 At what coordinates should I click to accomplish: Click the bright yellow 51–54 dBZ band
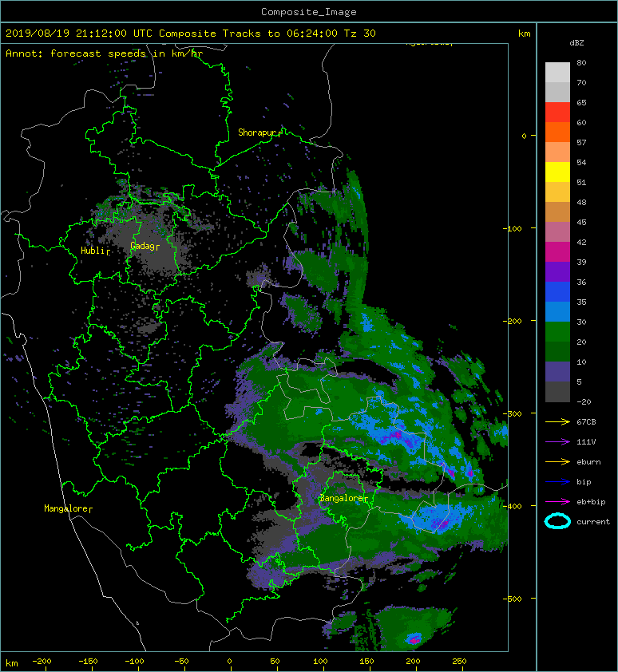point(557,172)
